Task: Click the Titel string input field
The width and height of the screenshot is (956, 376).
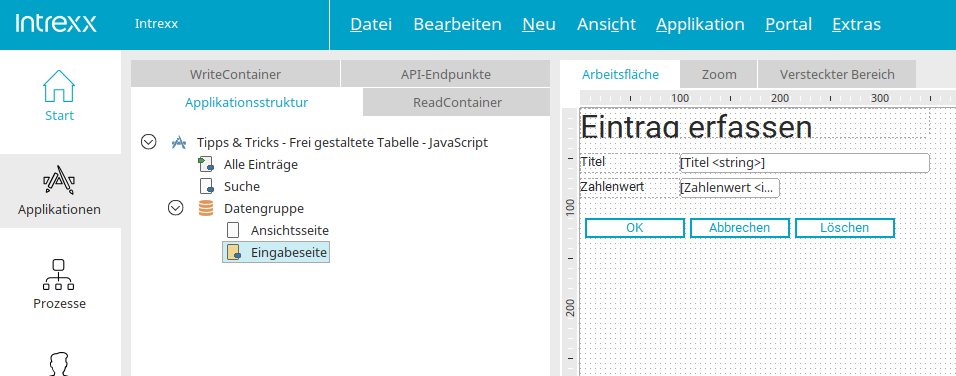Action: [804, 163]
